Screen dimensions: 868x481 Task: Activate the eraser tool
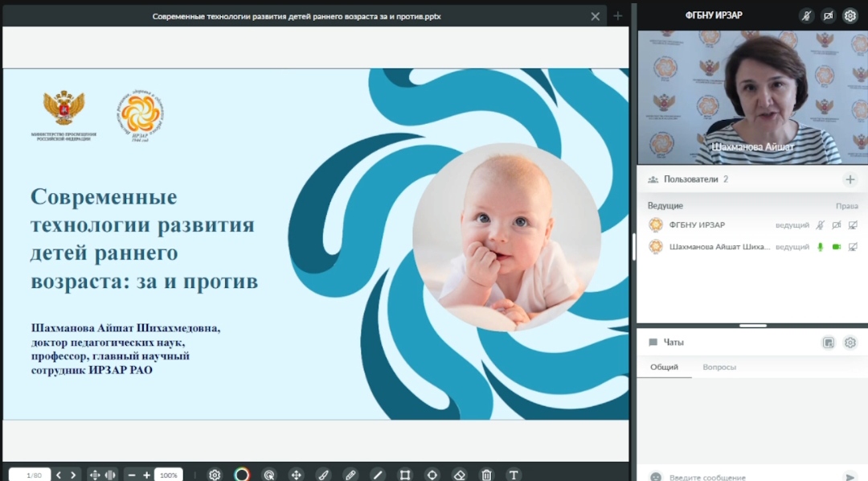[459, 475]
